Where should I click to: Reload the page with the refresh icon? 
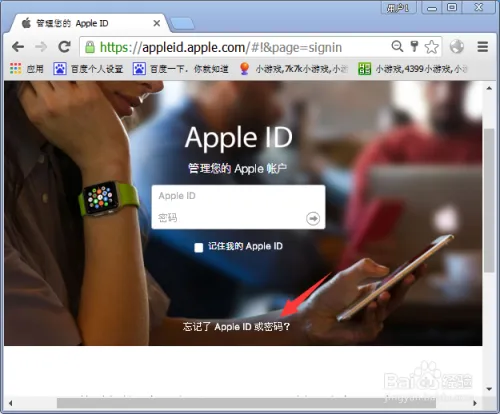64,47
